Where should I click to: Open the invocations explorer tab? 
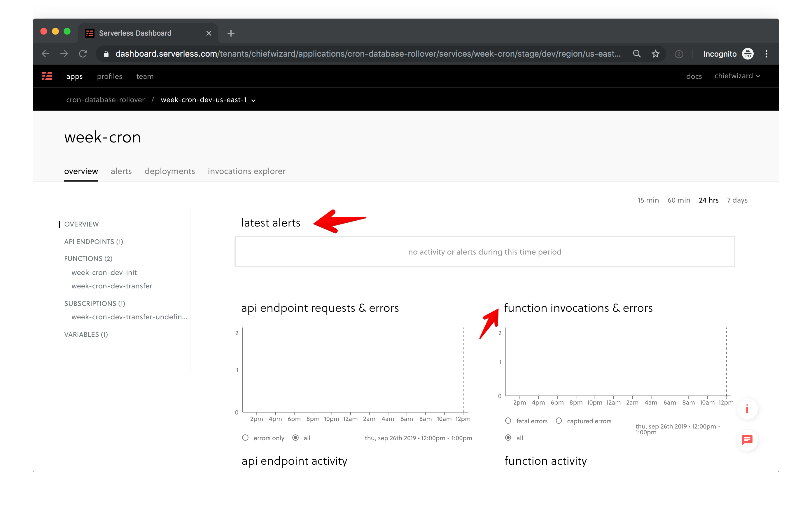[x=246, y=171]
